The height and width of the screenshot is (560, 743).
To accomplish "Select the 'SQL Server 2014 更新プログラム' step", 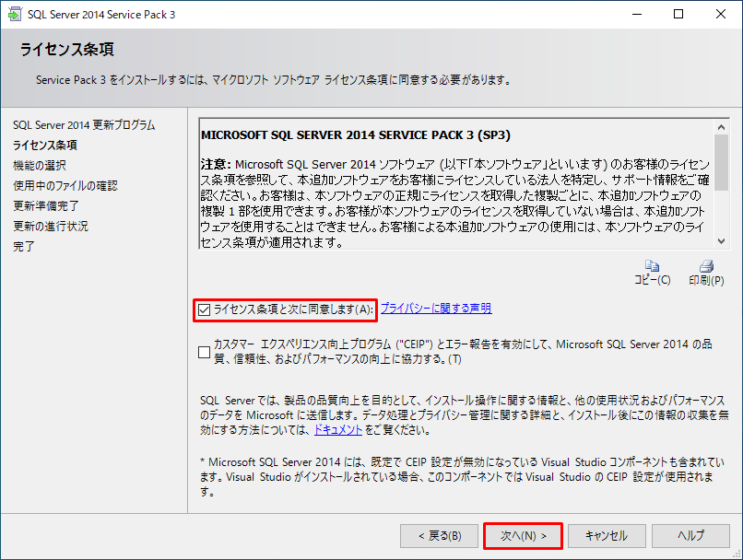I will [84, 125].
